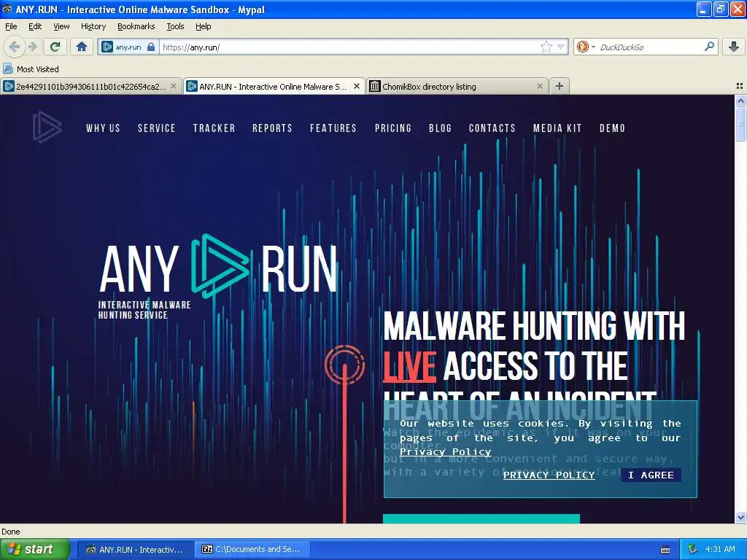747x560 pixels.
Task: Click the vertical scrollbar thumb
Action: [740, 124]
